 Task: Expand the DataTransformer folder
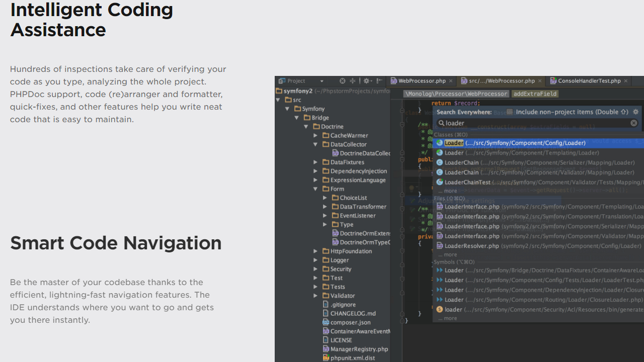325,207
